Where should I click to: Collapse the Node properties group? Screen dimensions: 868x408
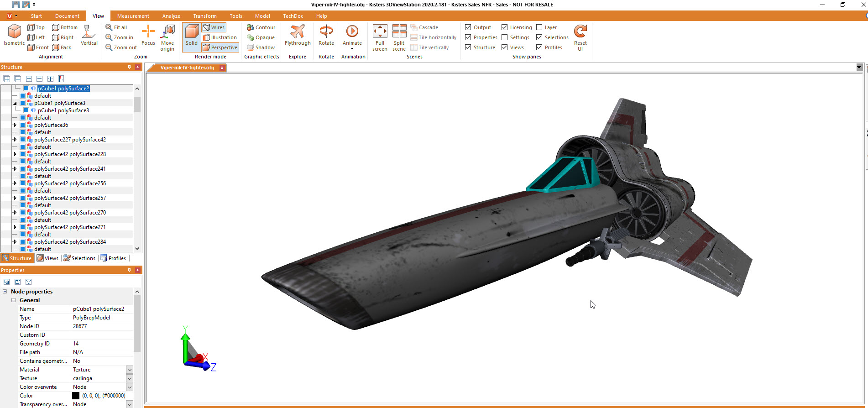coord(5,292)
